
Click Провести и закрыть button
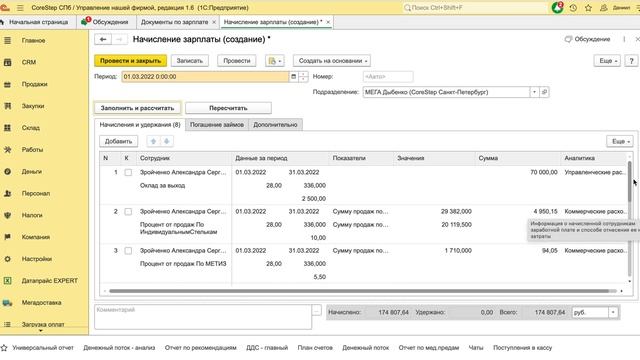131,60
